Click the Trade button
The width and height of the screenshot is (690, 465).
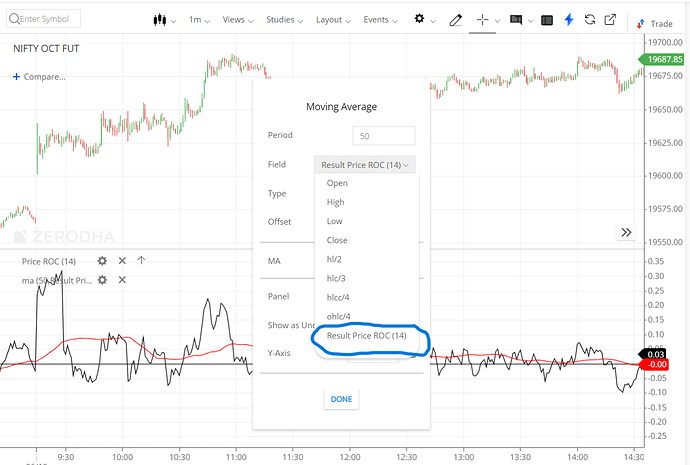[x=654, y=22]
